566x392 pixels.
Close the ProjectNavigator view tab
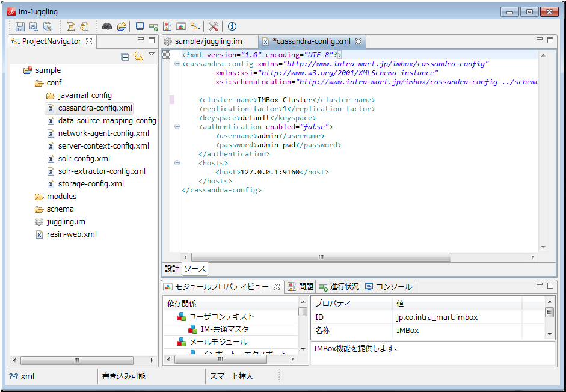point(89,41)
